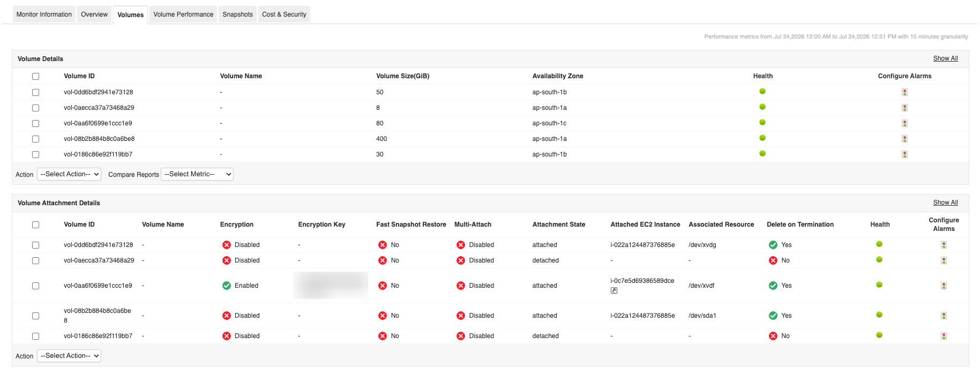This screenshot has height=374, width=980.
Task: Check vol-0dd6bdf2941e73128 in Volume Details
Action: (35, 92)
